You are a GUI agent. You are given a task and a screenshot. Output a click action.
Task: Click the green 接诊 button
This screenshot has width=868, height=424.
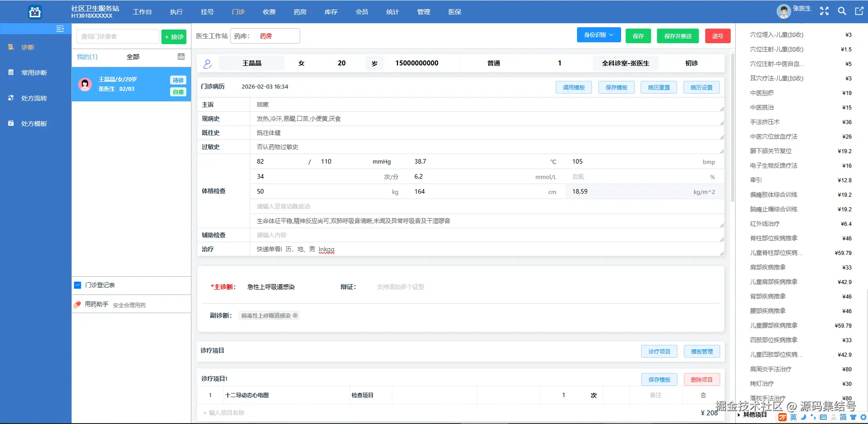point(174,37)
